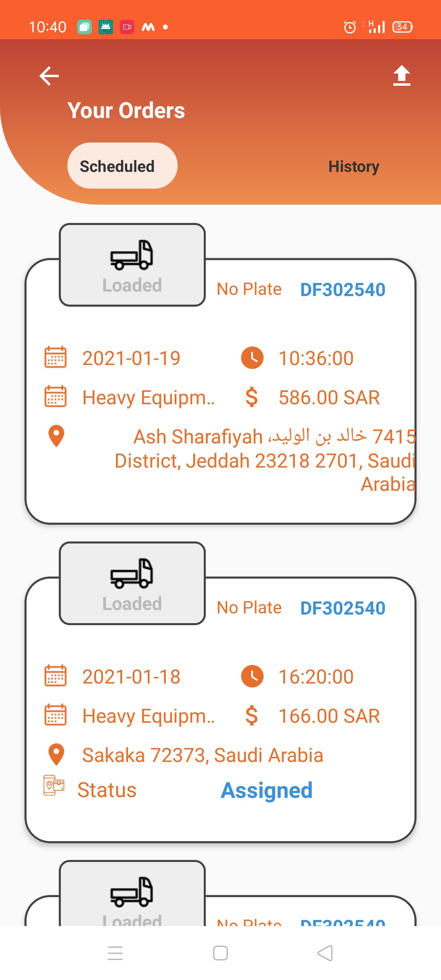Tap the Loaded badge on second order
441x980 pixels.
coord(132,604)
